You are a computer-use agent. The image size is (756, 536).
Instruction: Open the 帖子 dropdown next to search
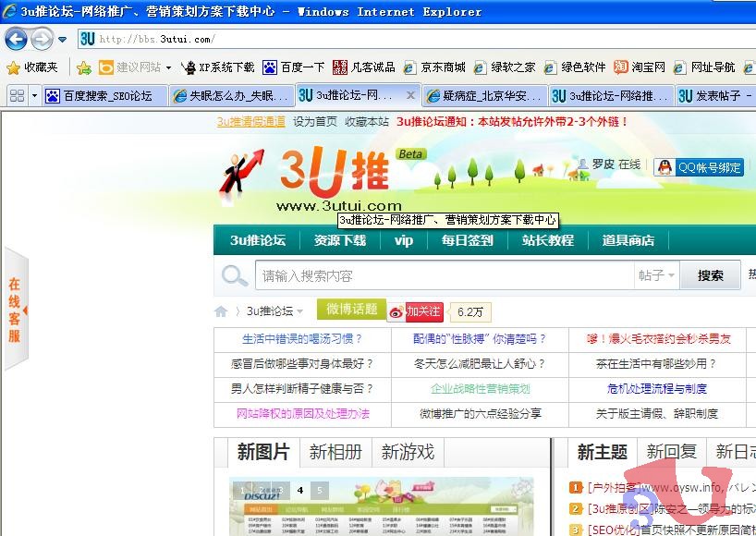[653, 275]
